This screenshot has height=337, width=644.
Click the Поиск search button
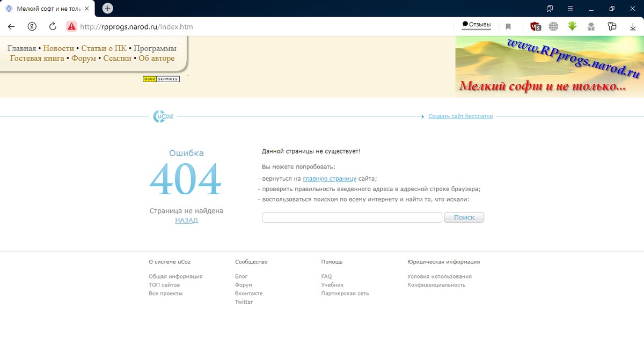tap(464, 217)
